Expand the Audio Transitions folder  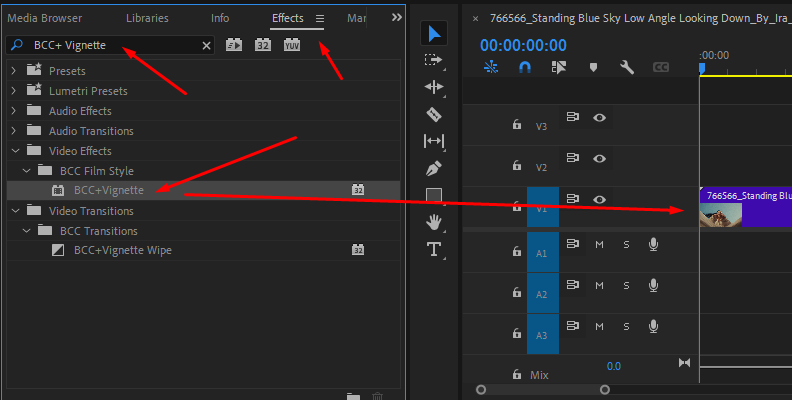point(14,131)
